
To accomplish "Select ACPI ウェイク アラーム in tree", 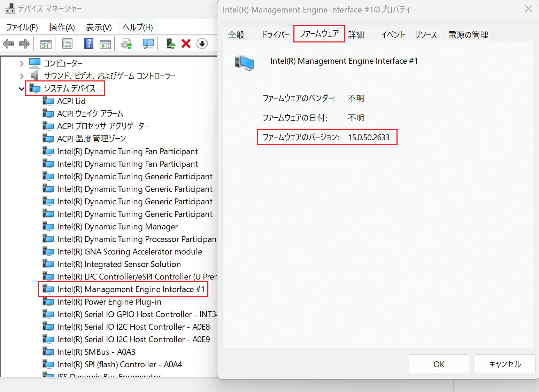I will coord(90,113).
